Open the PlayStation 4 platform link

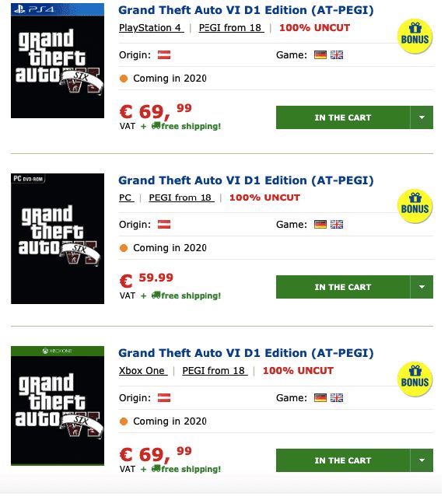(151, 28)
